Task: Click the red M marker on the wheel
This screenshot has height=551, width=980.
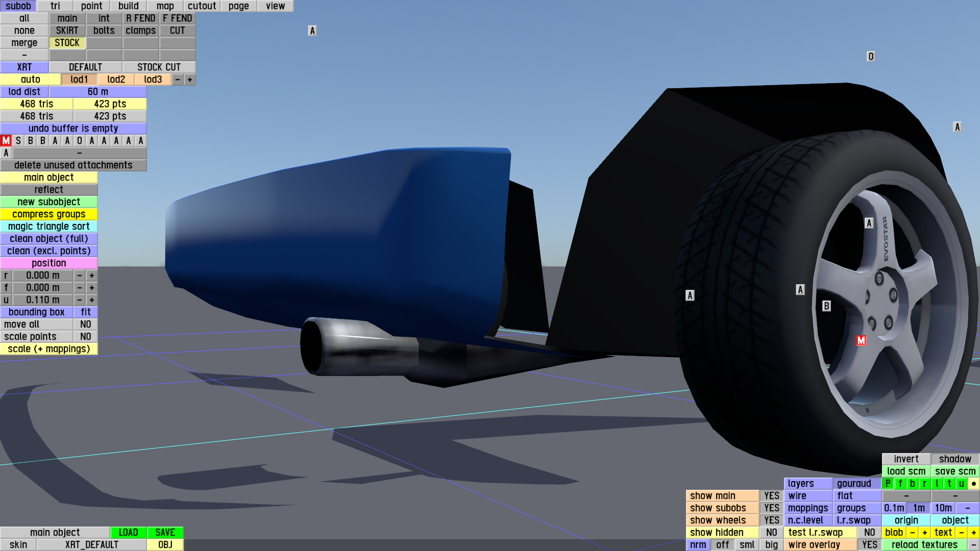Action: pyautogui.click(x=861, y=340)
